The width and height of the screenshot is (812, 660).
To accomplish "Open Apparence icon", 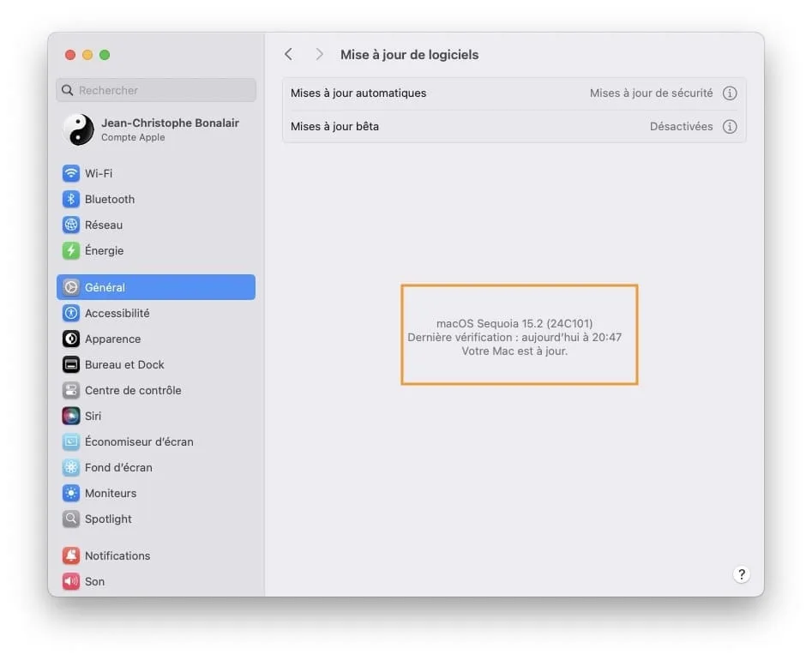I will coord(71,339).
